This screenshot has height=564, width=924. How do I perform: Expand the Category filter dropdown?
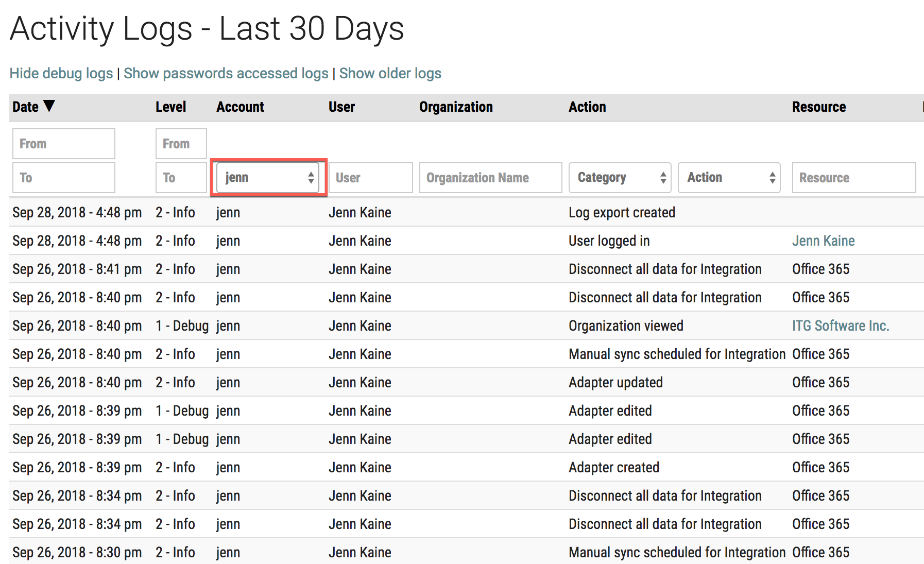pos(620,178)
